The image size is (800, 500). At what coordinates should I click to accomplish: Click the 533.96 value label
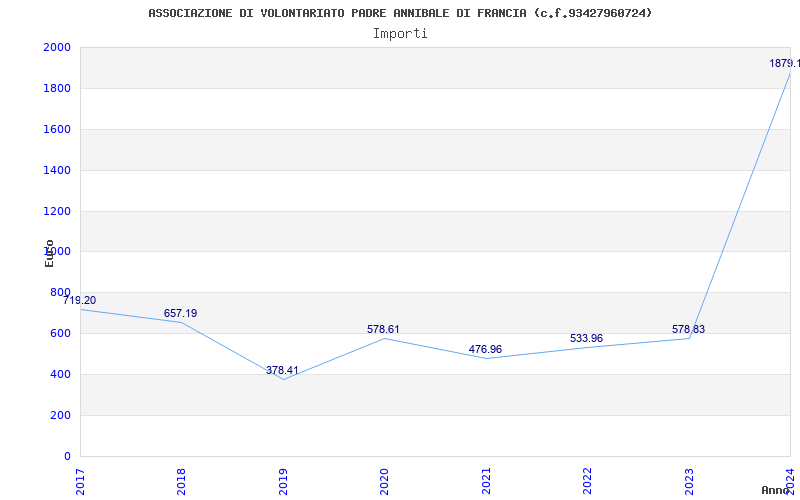click(x=587, y=338)
